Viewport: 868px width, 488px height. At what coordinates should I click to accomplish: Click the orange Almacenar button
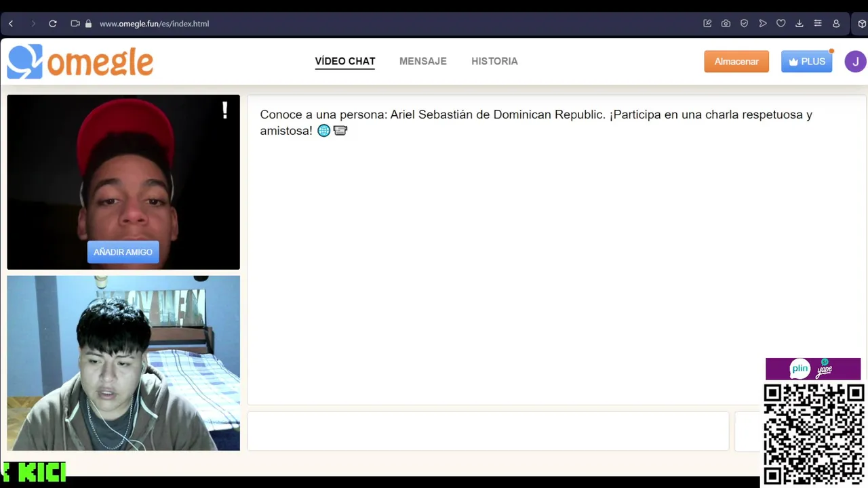click(x=736, y=62)
